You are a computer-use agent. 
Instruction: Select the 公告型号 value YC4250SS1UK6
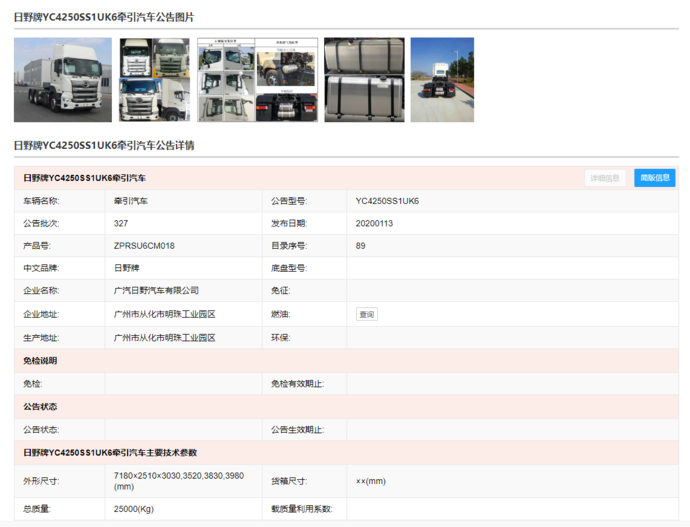[387, 201]
